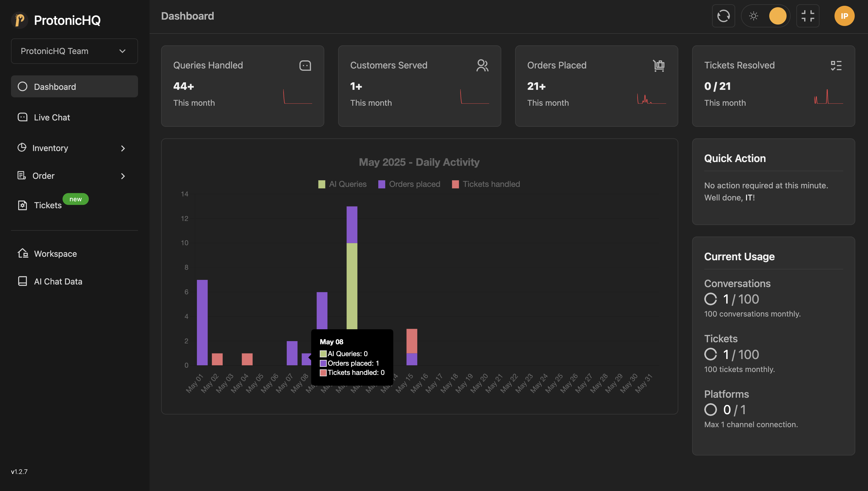Click the fullscreen collapse icon
Viewport: 868px width, 491px height.
pos(808,16)
